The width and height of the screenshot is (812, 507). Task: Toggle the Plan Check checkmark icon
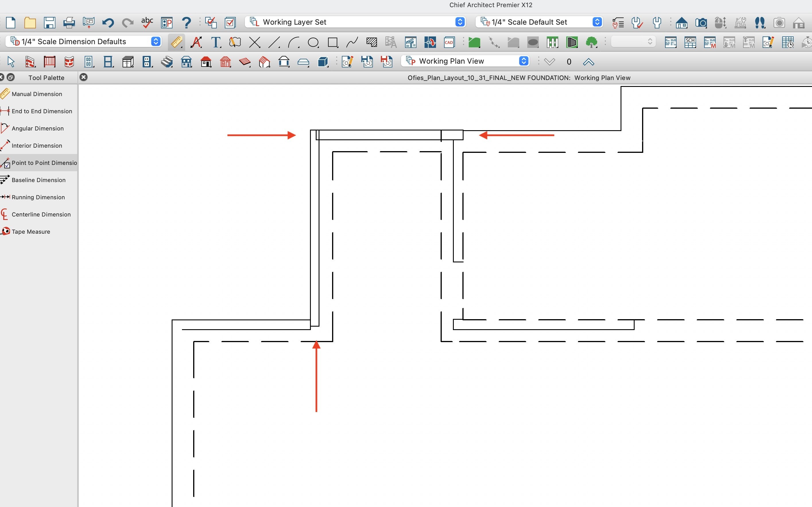coord(230,23)
